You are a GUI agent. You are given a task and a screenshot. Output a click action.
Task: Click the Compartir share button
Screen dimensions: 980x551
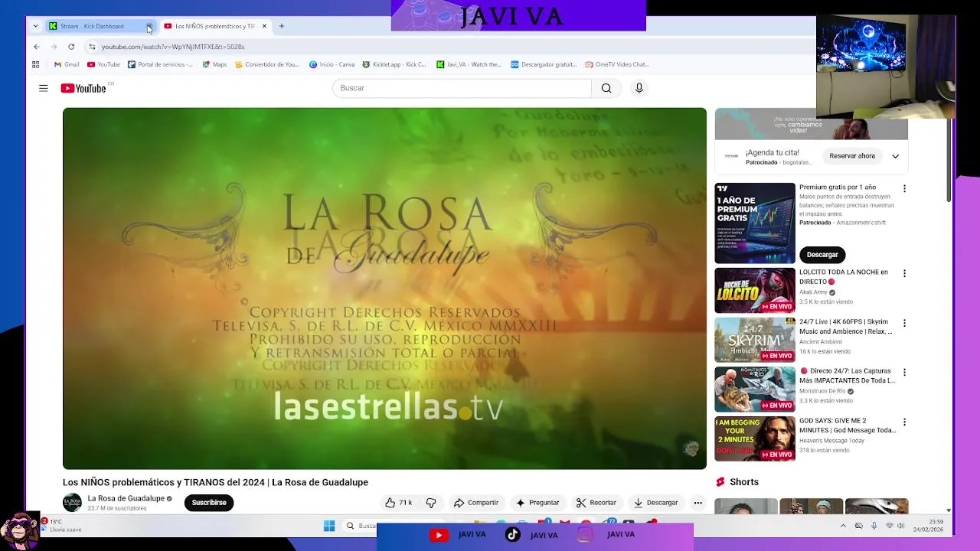(x=476, y=503)
